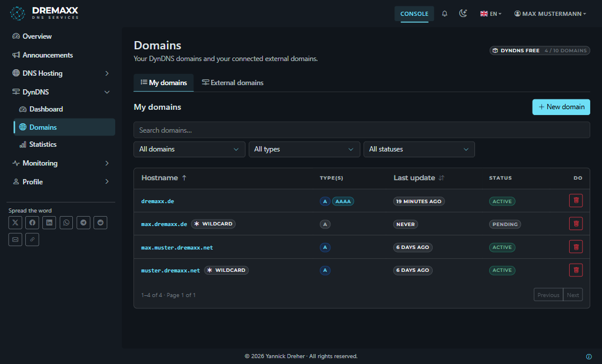The height and width of the screenshot is (364, 602).
Task: Click the WILDCARD badge beside muster.dremaxx.net
Action: pyautogui.click(x=226, y=270)
